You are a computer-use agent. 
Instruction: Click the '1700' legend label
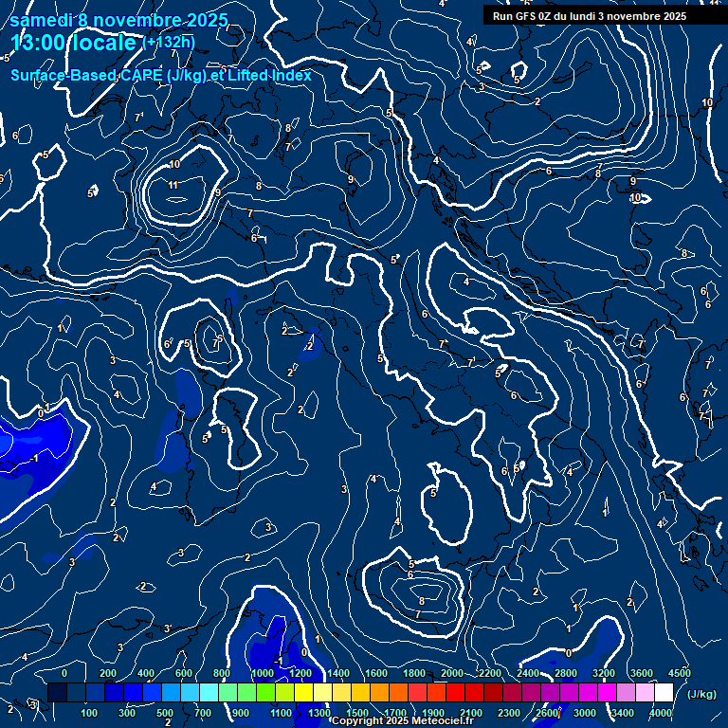(395, 713)
